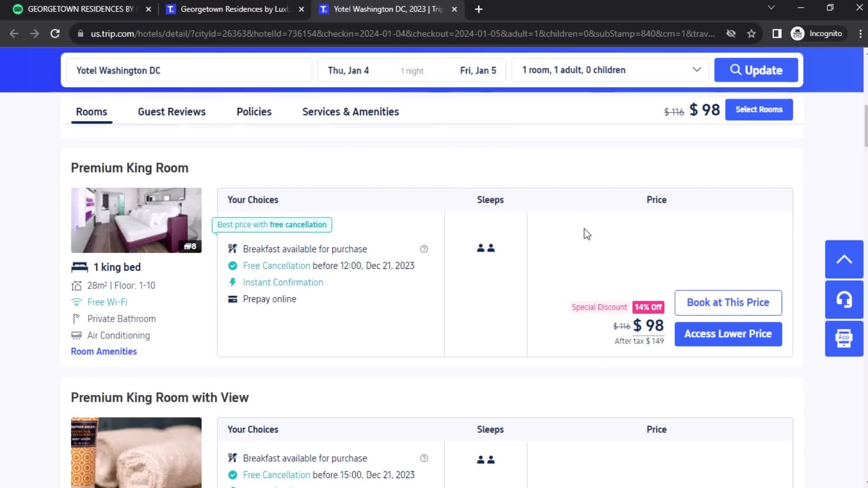
Task: Click the Update search button
Action: 756,70
